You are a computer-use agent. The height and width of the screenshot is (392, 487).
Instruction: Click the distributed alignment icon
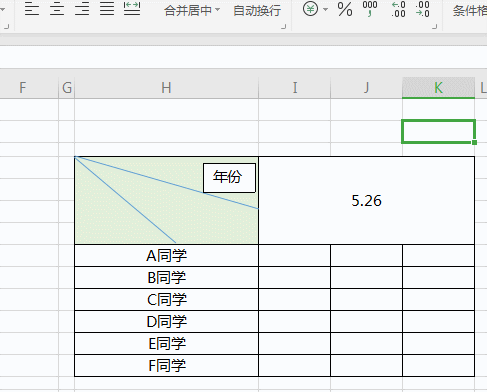click(132, 9)
